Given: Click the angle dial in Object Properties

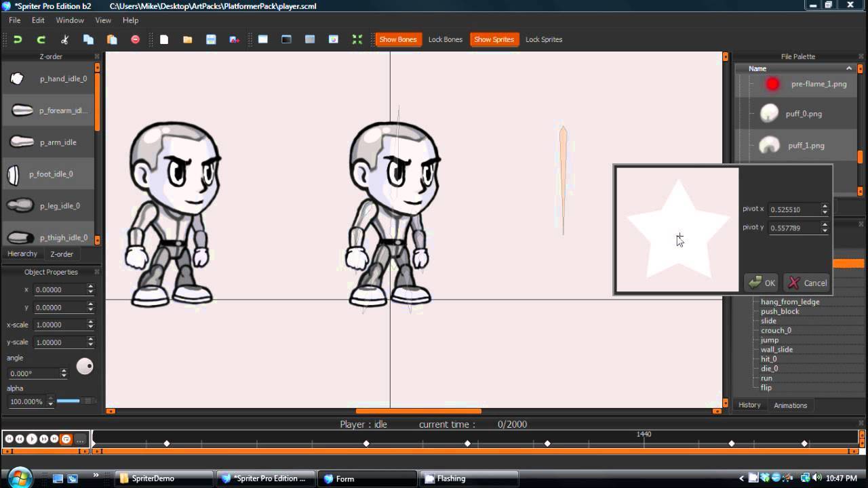Looking at the screenshot, I should [85, 366].
